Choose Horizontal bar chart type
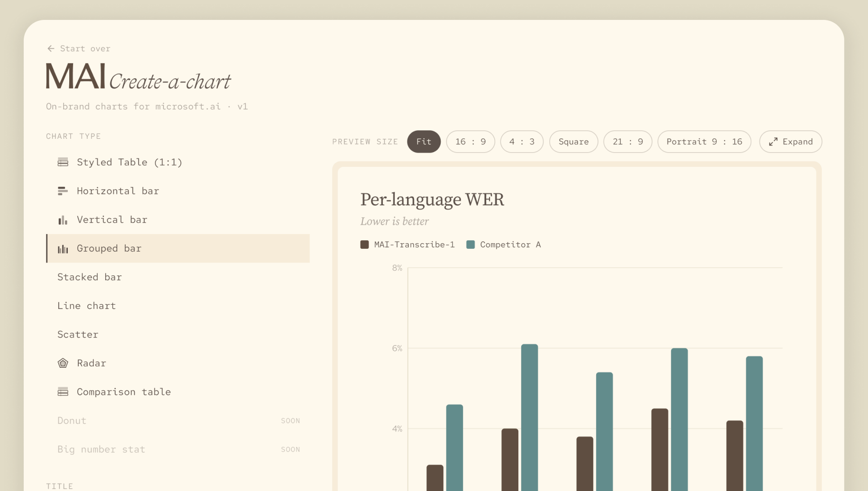This screenshot has width=868, height=491. [178, 191]
